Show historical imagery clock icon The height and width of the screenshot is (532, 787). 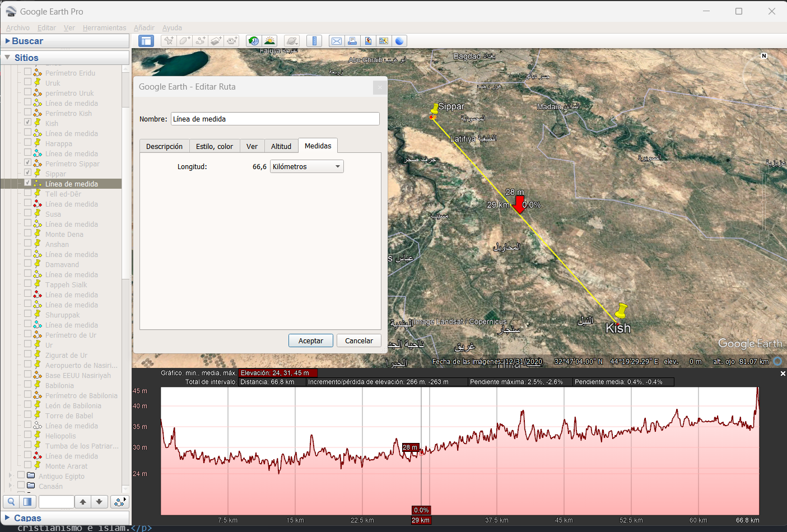coord(254,41)
